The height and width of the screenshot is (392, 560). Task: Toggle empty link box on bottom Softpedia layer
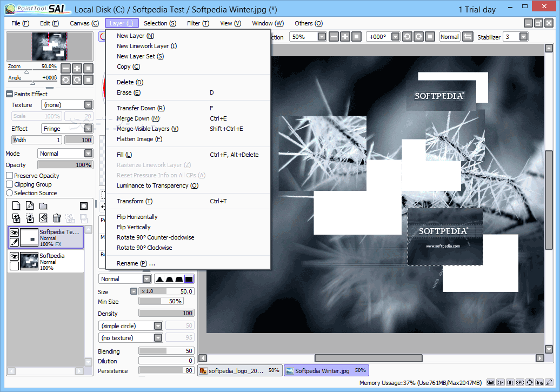14,266
